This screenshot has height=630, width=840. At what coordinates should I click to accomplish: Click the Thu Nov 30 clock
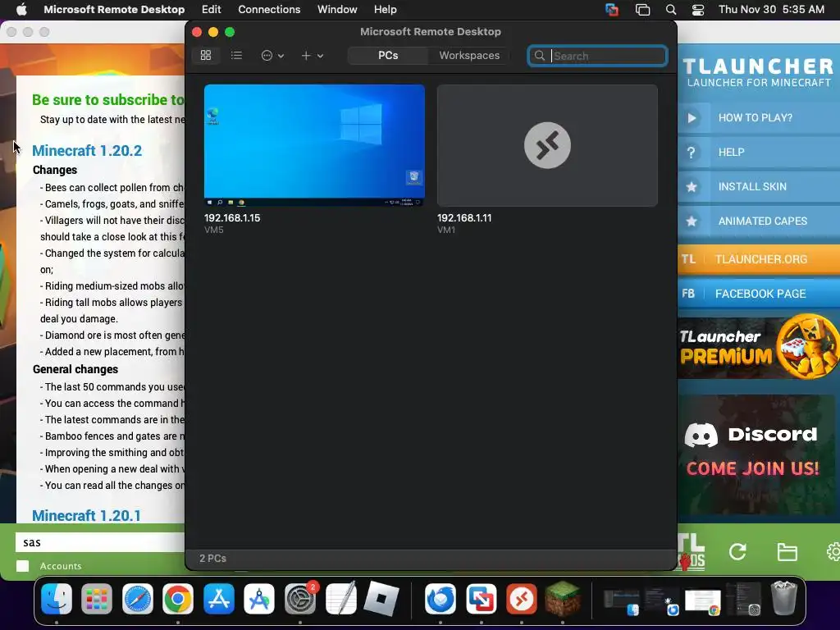pos(771,9)
